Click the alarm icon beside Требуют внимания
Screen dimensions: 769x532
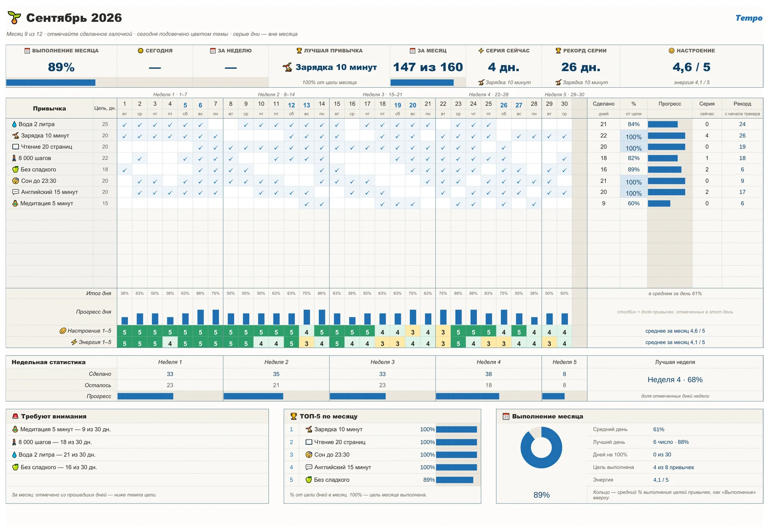coord(15,416)
